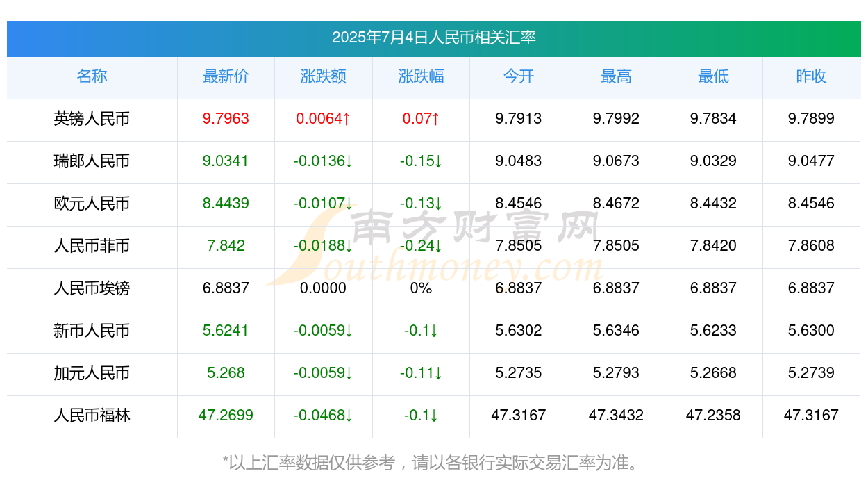Click the change amount -0.0188↓
Screen dimensions: 868x485
point(324,246)
